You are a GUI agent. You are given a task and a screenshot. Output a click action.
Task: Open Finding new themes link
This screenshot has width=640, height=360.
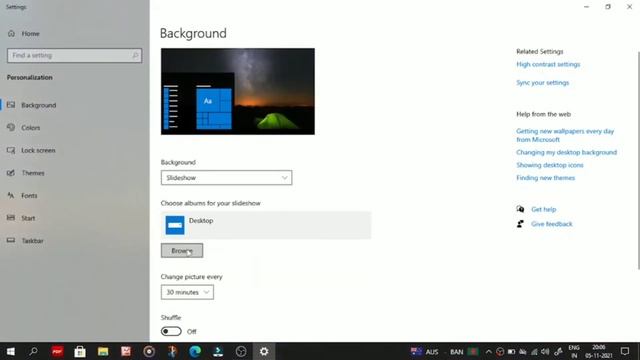545,178
